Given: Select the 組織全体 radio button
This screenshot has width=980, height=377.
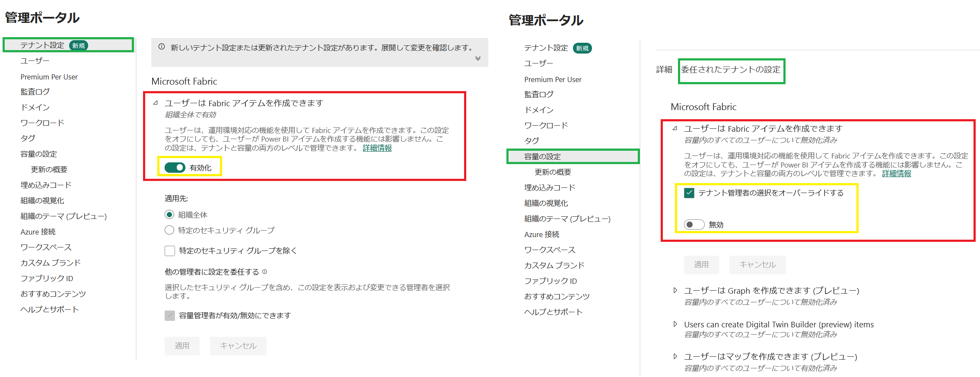Looking at the screenshot, I should coord(169,215).
